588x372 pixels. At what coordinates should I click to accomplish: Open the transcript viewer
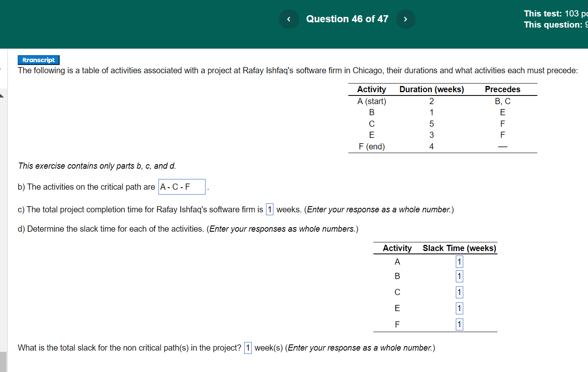38,60
